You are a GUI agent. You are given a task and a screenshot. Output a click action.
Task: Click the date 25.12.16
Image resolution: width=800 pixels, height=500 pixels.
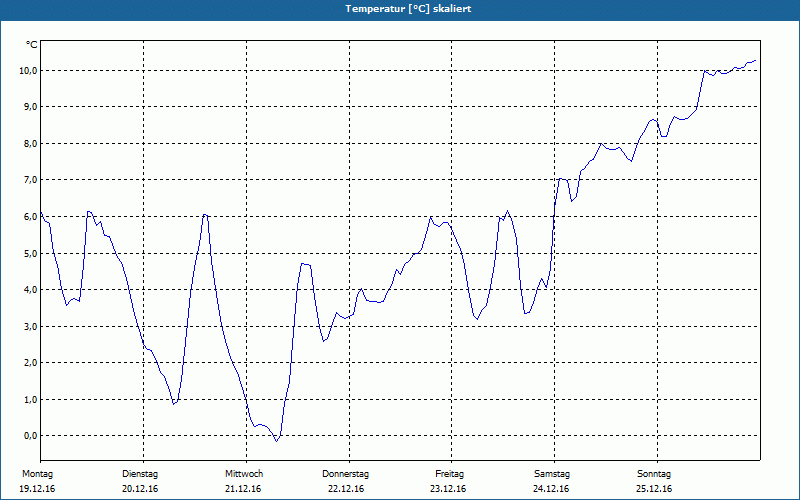pyautogui.click(x=654, y=489)
